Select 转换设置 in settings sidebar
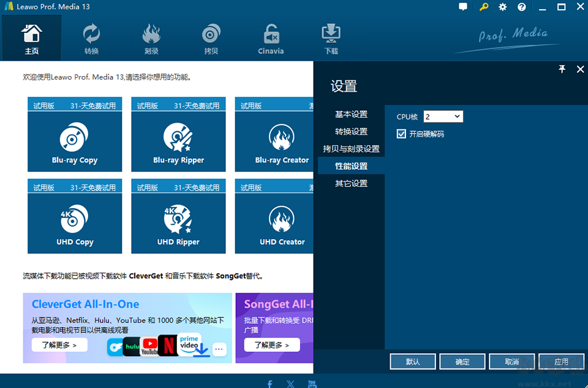Viewport: 588px width, 388px height. tap(351, 131)
